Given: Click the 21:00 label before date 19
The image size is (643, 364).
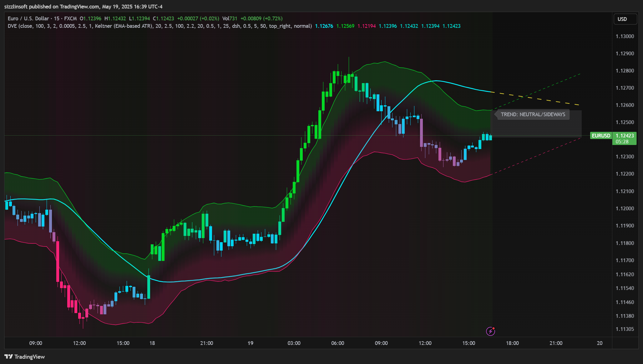Looking at the screenshot, I should 207,343.
